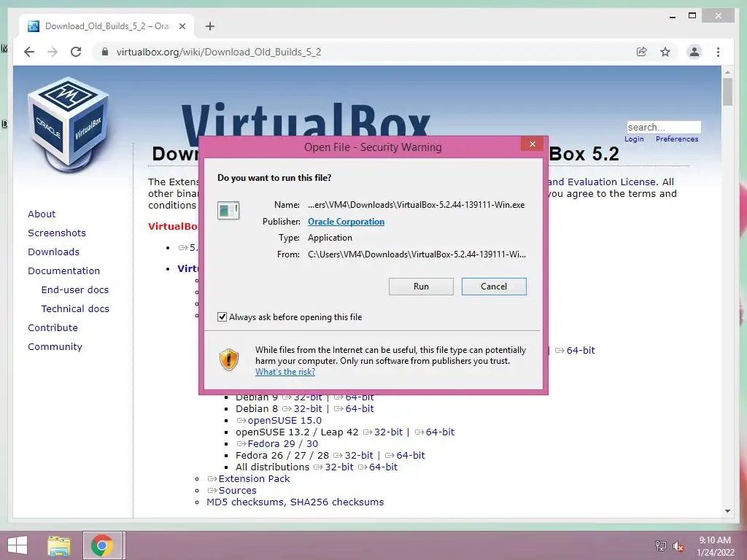Open the Login link
This screenshot has height=560, width=747.
634,139
